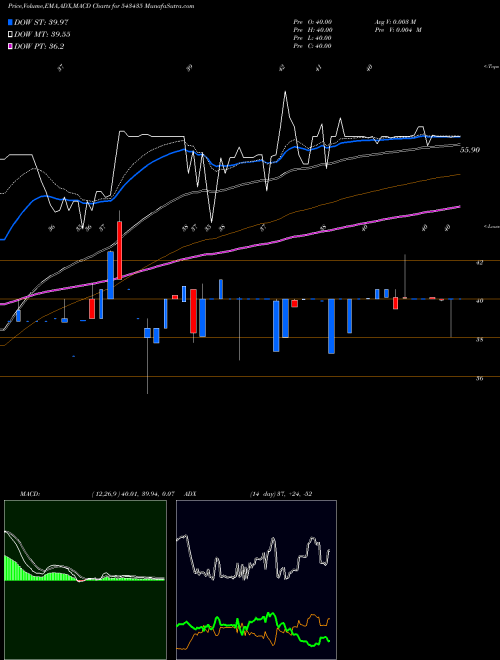Click the "Pre H: 40.00" value
This screenshot has height=660, width=500.
coord(313,30)
